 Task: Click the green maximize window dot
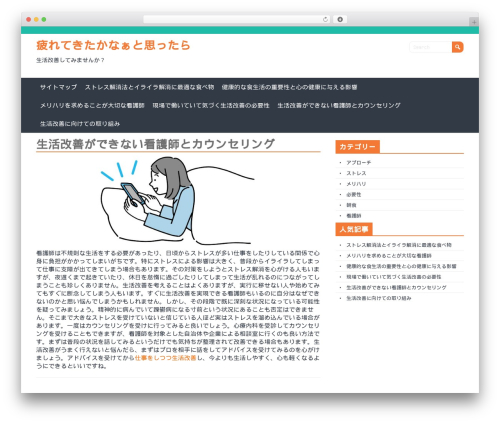tap(44, 19)
